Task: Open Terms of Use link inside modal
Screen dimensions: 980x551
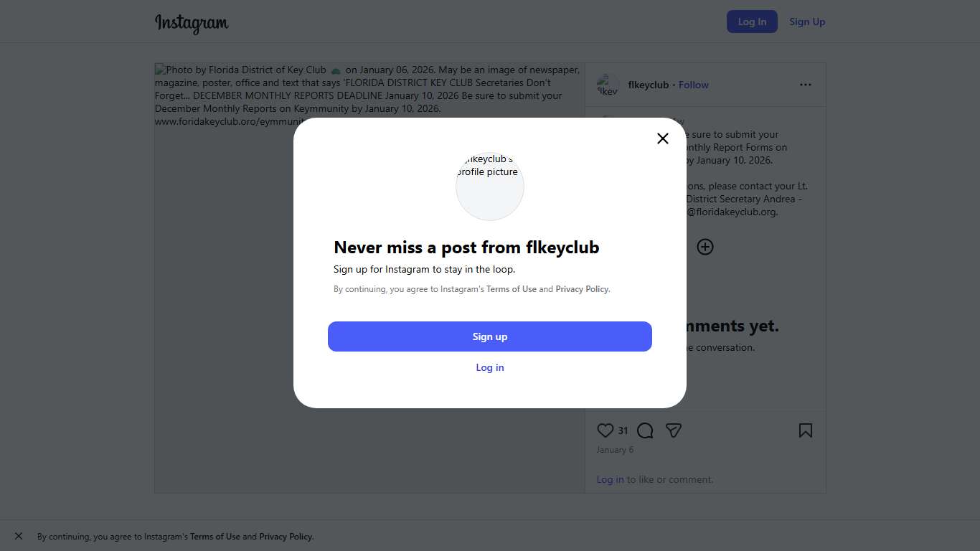Action: click(512, 289)
